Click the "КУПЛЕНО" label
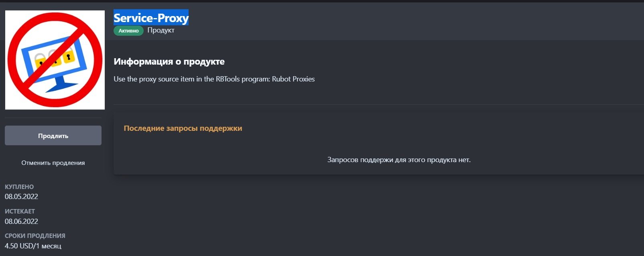Screen dimensions: 644x256 19,187
